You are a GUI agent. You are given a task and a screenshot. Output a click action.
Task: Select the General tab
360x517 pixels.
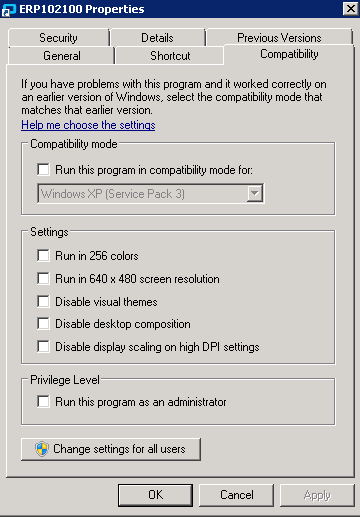[x=62, y=56]
